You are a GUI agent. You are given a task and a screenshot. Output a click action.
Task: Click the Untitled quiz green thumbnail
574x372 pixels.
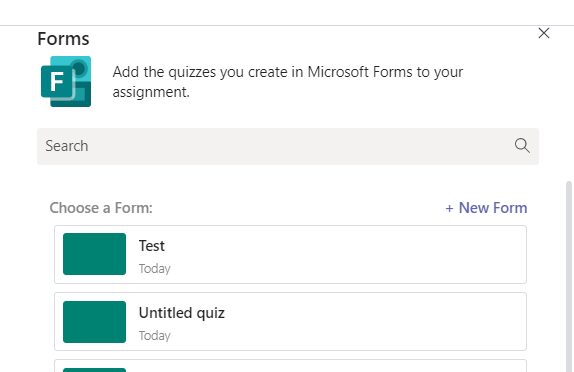point(94,322)
